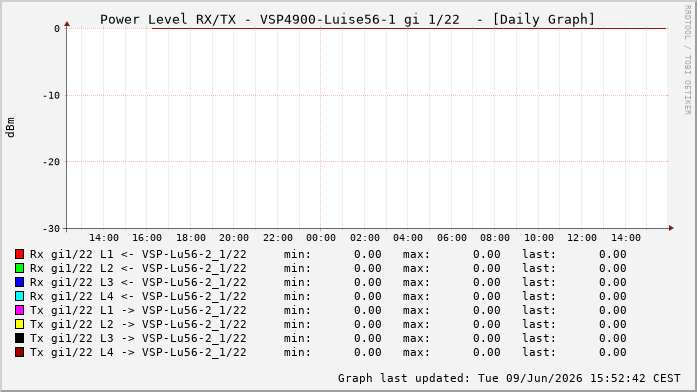Click the 02:00 time axis label
The width and height of the screenshot is (697, 392).
(365, 238)
